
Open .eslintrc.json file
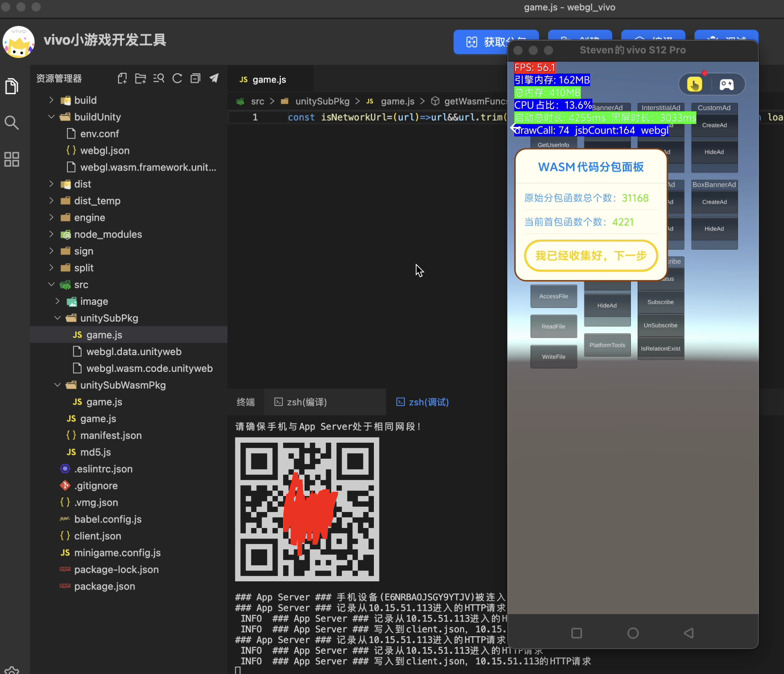tap(103, 468)
